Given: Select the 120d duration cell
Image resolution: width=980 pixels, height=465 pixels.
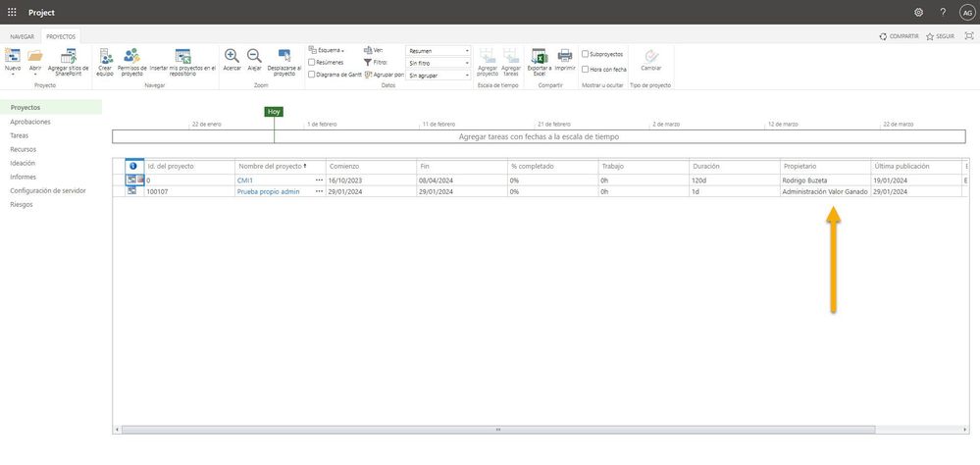Looking at the screenshot, I should (x=735, y=180).
